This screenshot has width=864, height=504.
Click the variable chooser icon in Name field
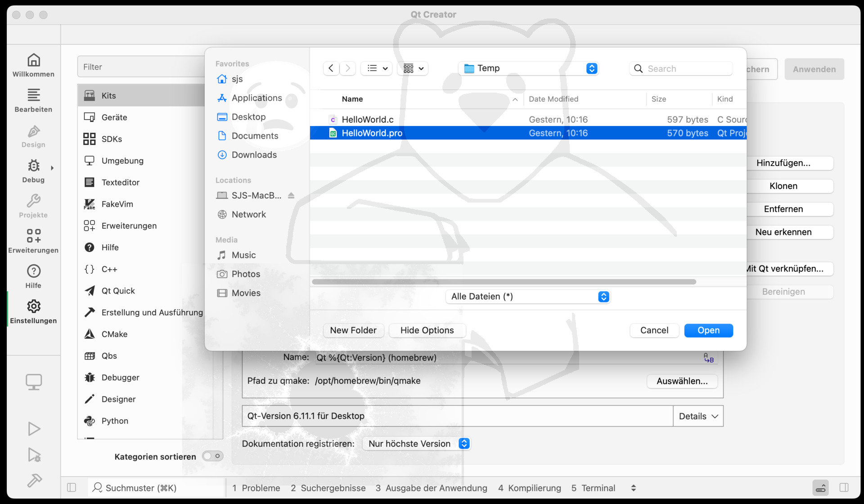pos(709,358)
